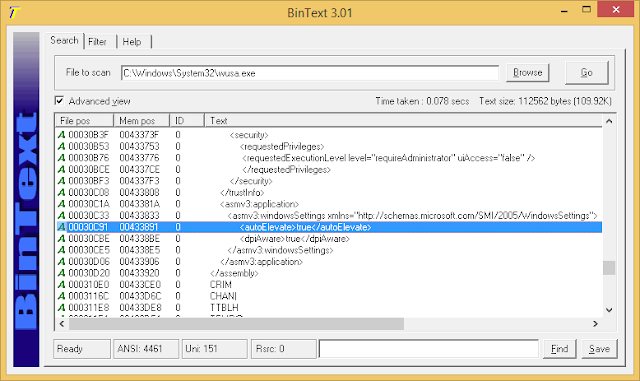The height and width of the screenshot is (381, 640).
Task: Click the </asmv3:windowsSettings> closing tag text
Action: pos(280,250)
